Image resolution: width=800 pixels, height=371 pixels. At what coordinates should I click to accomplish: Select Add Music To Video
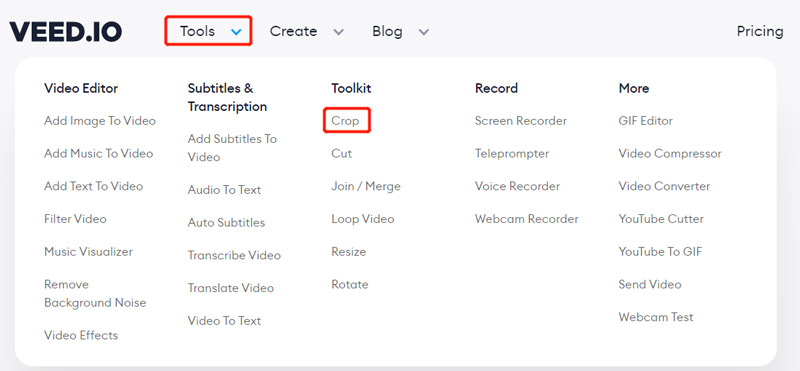(x=98, y=154)
